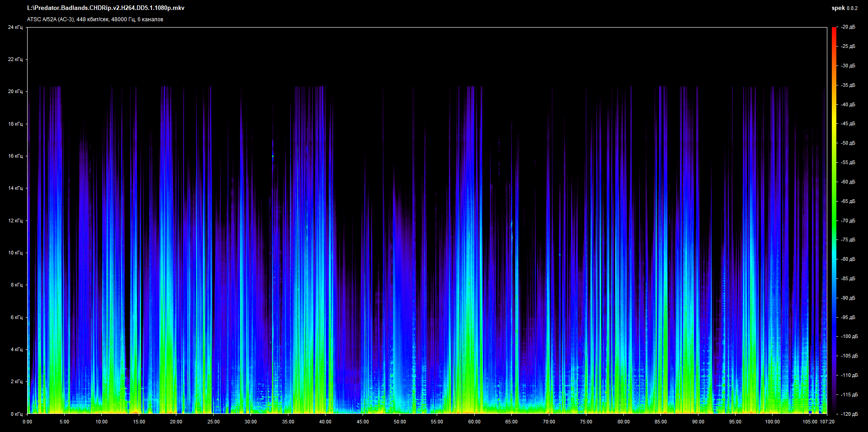Screen dimensions: 868x432
Task: Select the 20 кГц frequency axis label
Action: coord(15,91)
